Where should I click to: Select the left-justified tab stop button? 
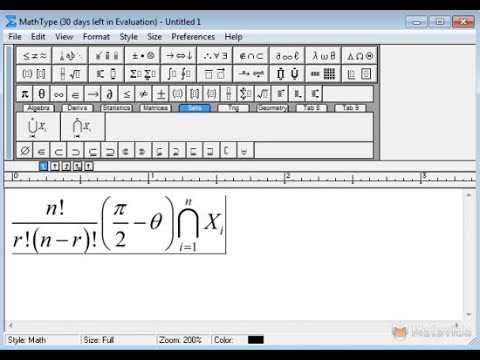tap(44, 166)
